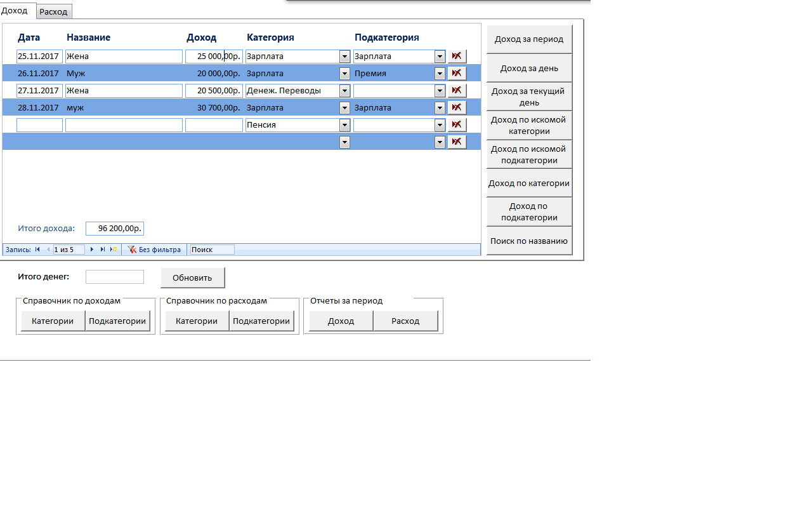Click empty income field in Пенсия row

click(214, 125)
